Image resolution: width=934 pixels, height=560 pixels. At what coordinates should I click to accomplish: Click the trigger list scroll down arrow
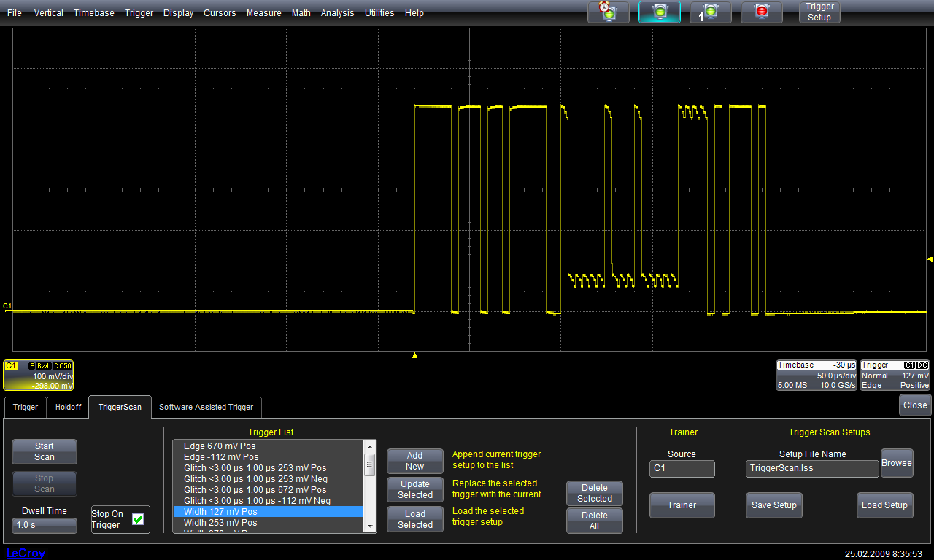tap(369, 526)
